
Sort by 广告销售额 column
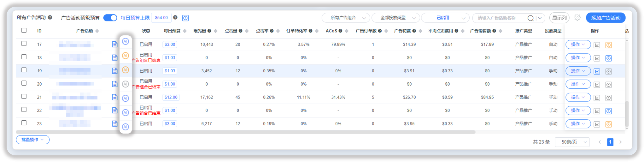pos(501,31)
